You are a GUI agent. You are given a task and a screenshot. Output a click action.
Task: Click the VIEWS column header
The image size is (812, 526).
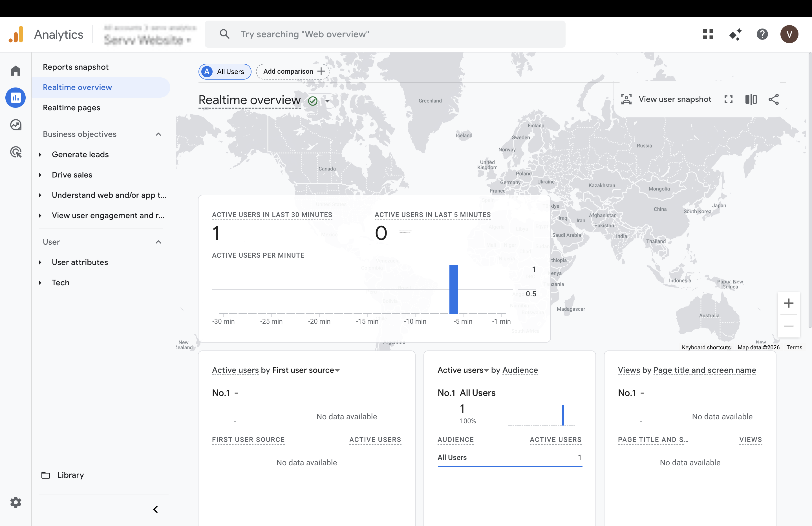(751, 440)
